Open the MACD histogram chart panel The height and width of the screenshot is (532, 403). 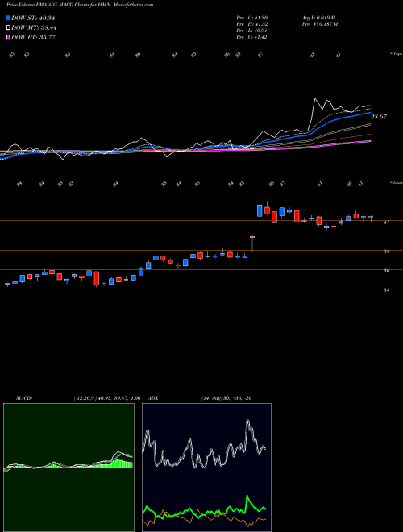(69, 468)
